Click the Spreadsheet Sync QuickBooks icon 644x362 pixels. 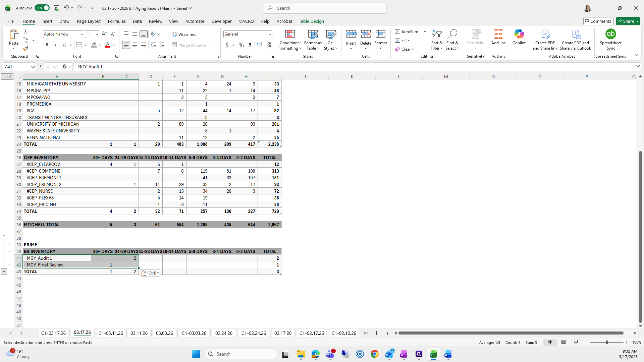click(x=610, y=34)
